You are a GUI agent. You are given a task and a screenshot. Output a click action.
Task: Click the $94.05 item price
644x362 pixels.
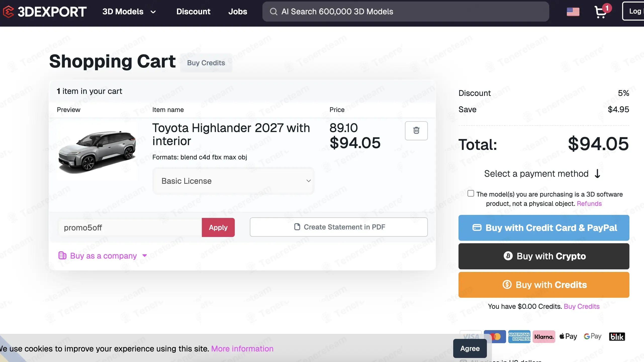[x=355, y=143]
